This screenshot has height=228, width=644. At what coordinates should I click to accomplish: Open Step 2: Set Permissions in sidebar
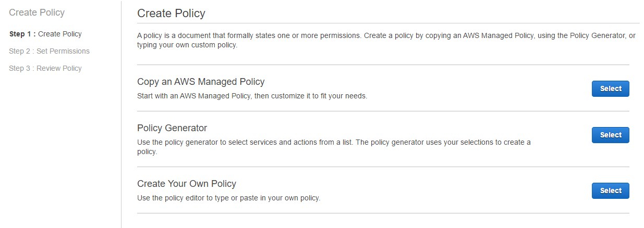(49, 51)
